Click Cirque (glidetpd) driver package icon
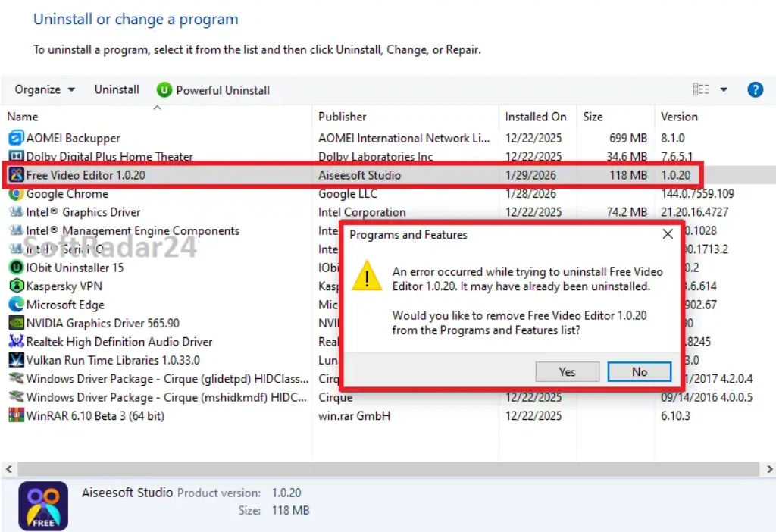The image size is (776, 532). 17,379
